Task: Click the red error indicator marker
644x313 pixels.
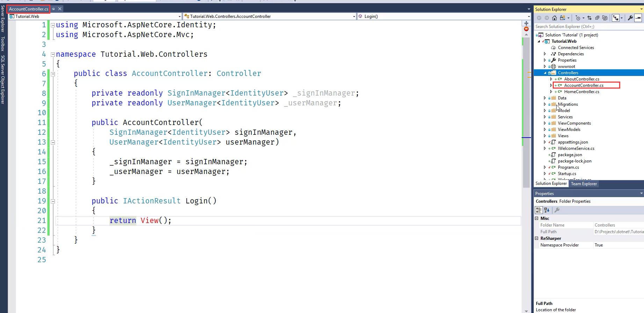Action: tap(526, 29)
